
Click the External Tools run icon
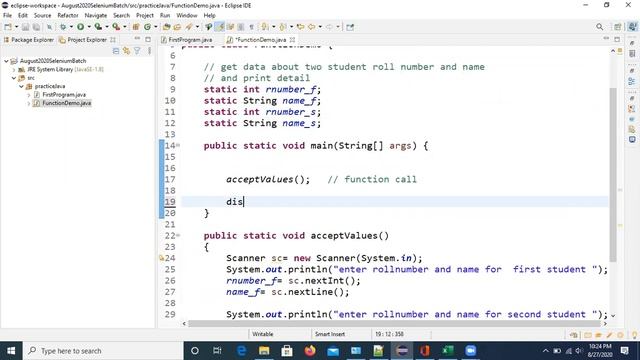(116, 27)
